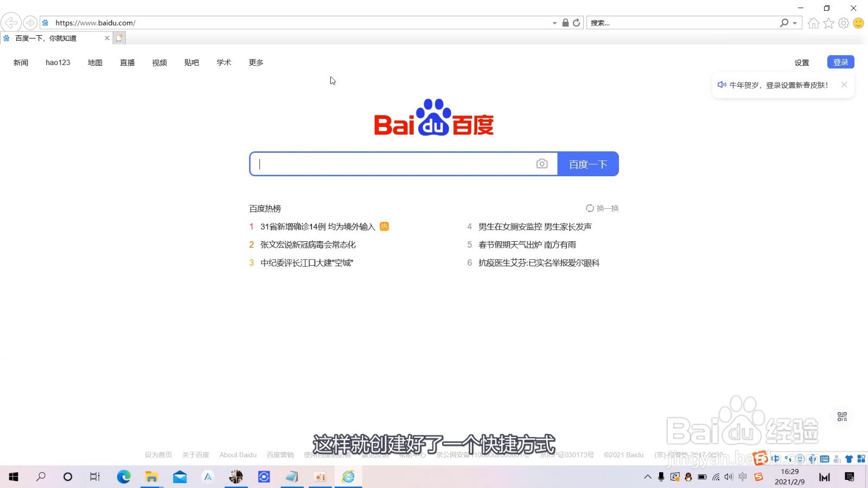This screenshot has width=868, height=488.
Task: Open the 新闻 navigation link
Action: pos(21,62)
